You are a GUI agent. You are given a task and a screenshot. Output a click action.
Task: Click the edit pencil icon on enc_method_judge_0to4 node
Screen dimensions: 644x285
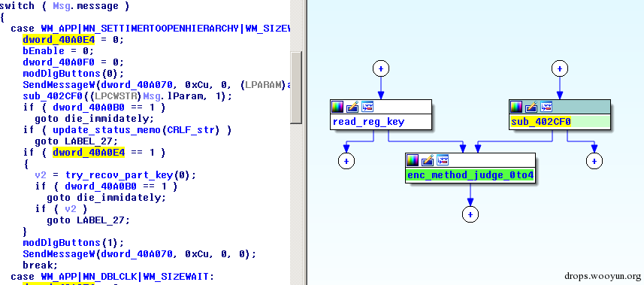click(x=428, y=160)
